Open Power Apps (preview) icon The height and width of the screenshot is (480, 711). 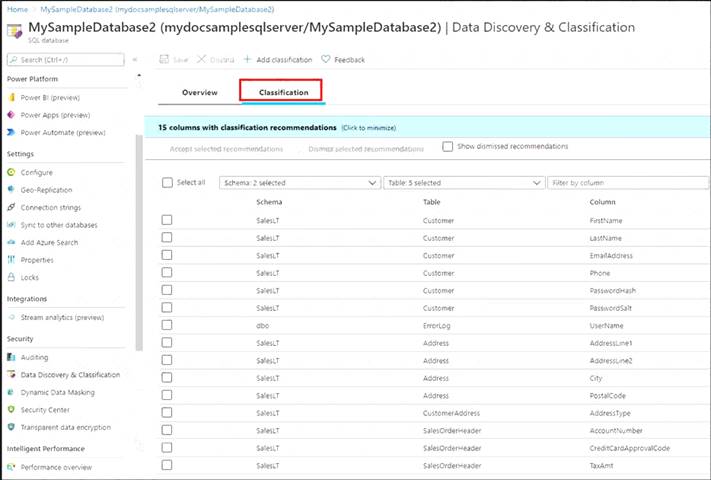point(11,115)
